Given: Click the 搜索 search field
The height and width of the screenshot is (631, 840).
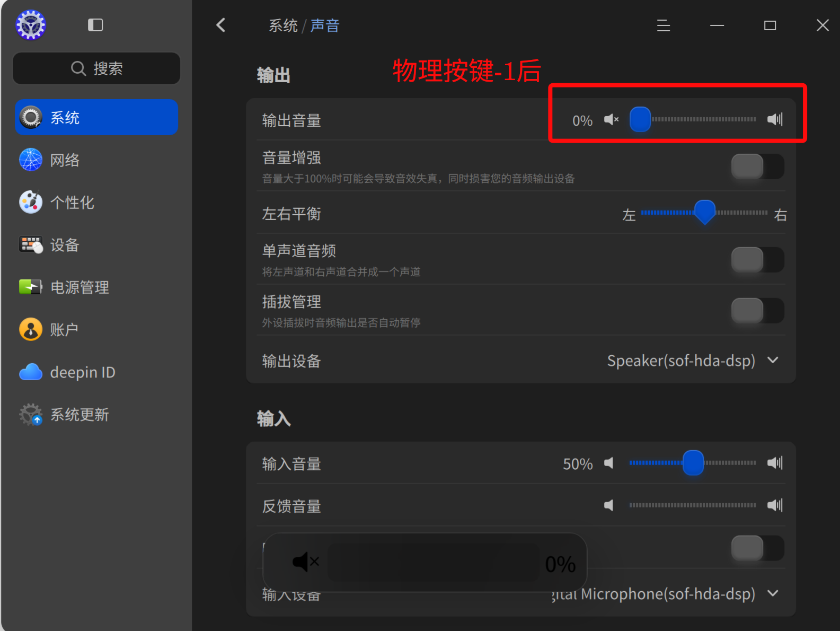Looking at the screenshot, I should 96,68.
